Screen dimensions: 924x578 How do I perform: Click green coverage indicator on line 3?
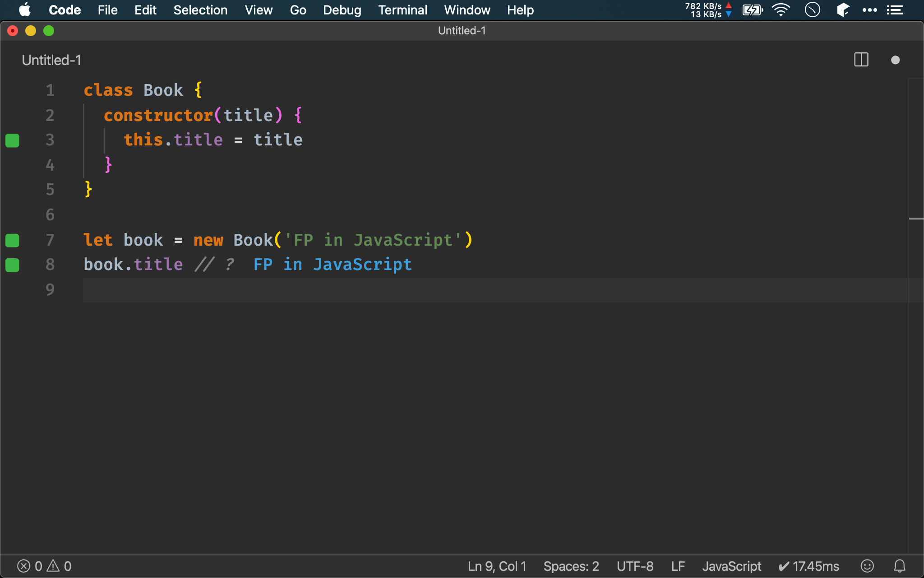12,140
